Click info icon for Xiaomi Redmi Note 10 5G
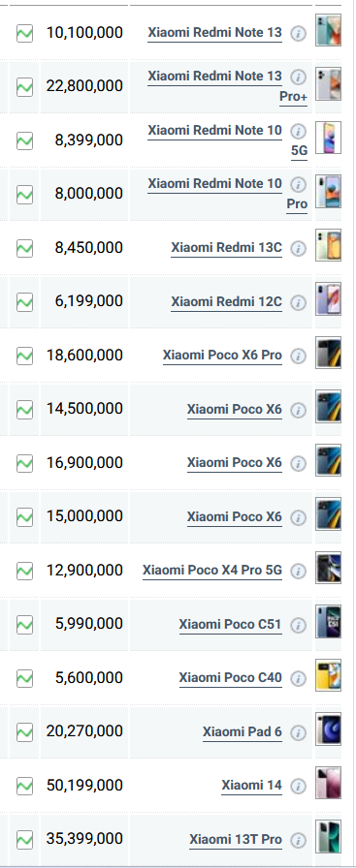Viewport: 356px width, 868px height. pos(299,131)
